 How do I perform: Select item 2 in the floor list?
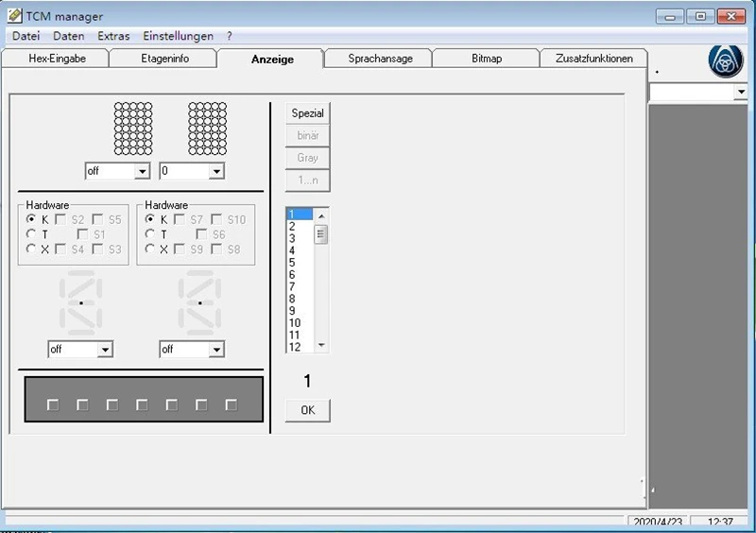[x=300, y=226]
